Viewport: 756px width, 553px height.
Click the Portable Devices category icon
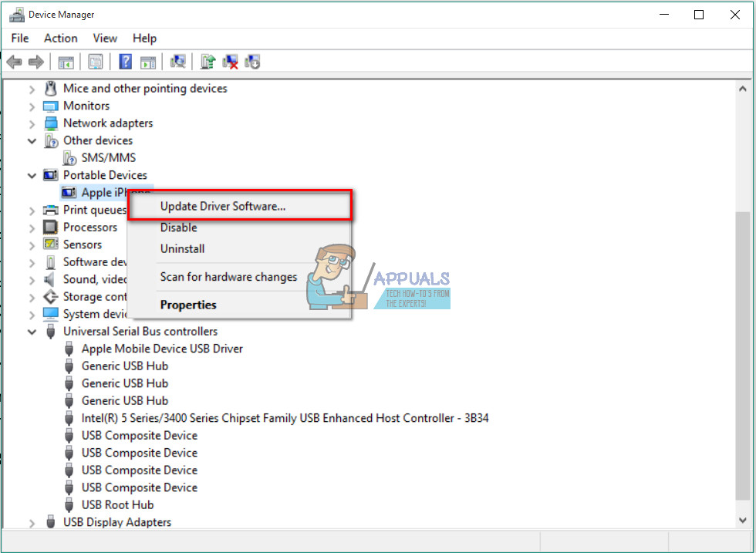51,175
